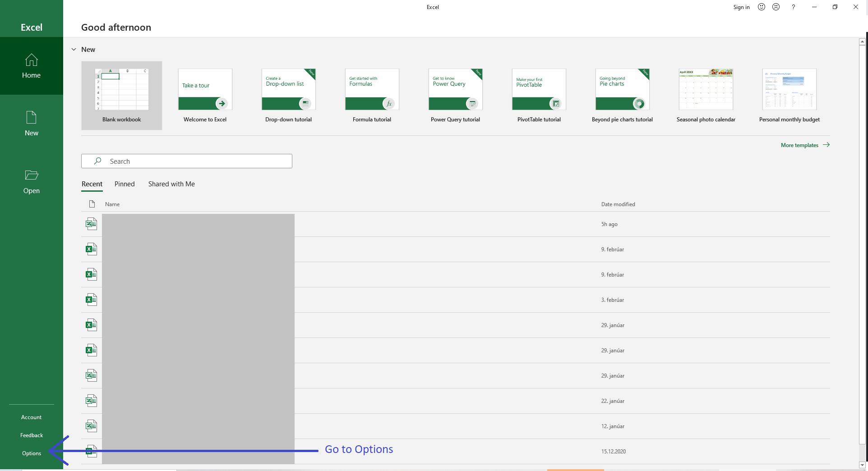This screenshot has width=868, height=471.
Task: Click in the Search input field
Action: click(187, 161)
